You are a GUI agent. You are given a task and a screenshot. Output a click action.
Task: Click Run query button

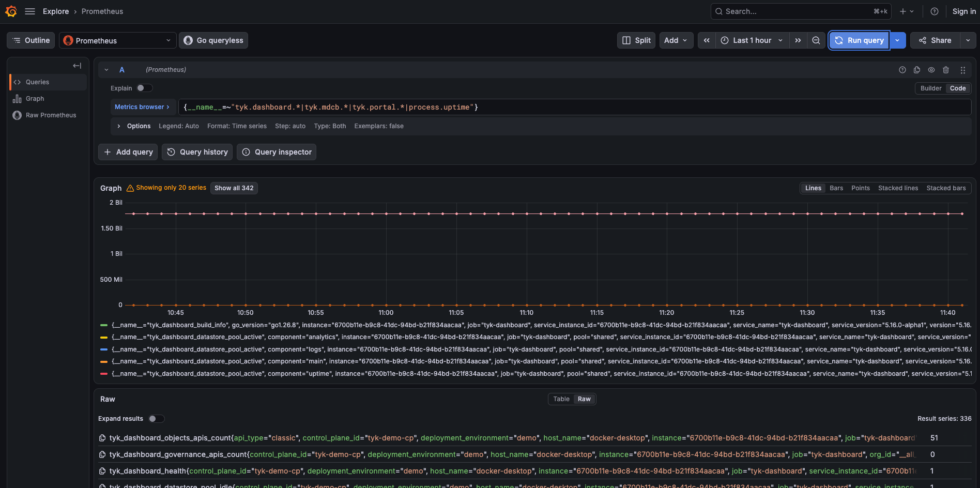point(860,40)
